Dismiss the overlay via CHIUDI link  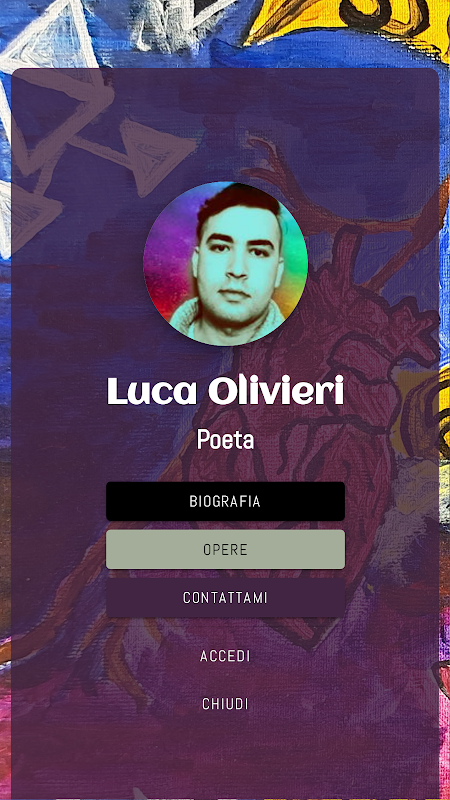click(226, 704)
